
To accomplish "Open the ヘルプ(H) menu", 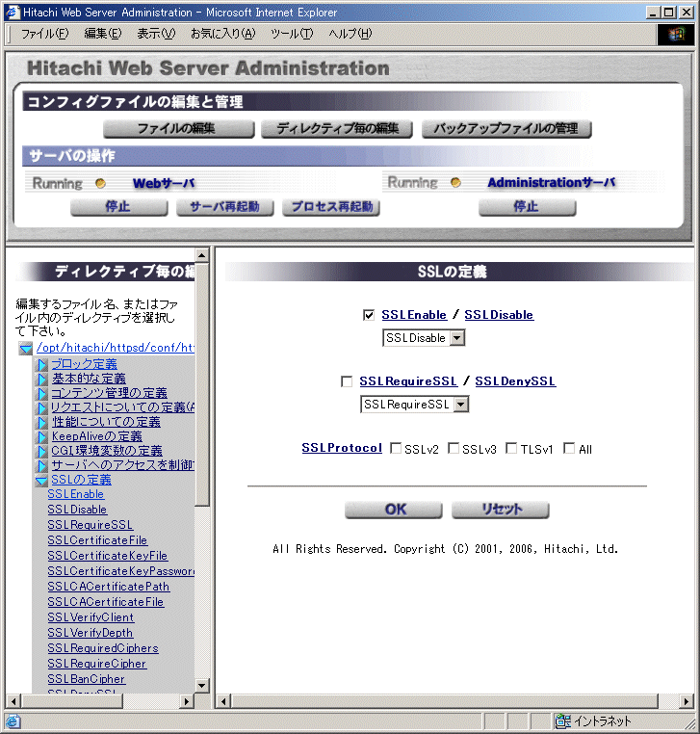I will [350, 34].
